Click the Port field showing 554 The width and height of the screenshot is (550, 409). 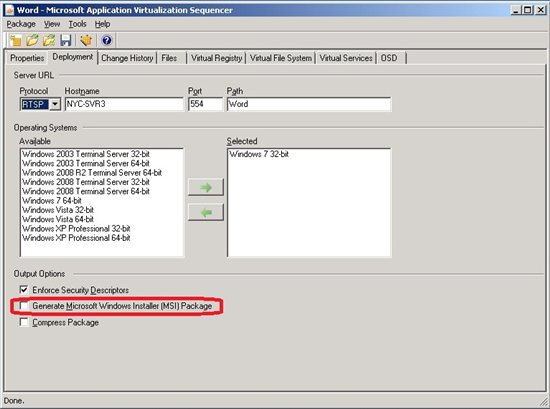tap(205, 104)
